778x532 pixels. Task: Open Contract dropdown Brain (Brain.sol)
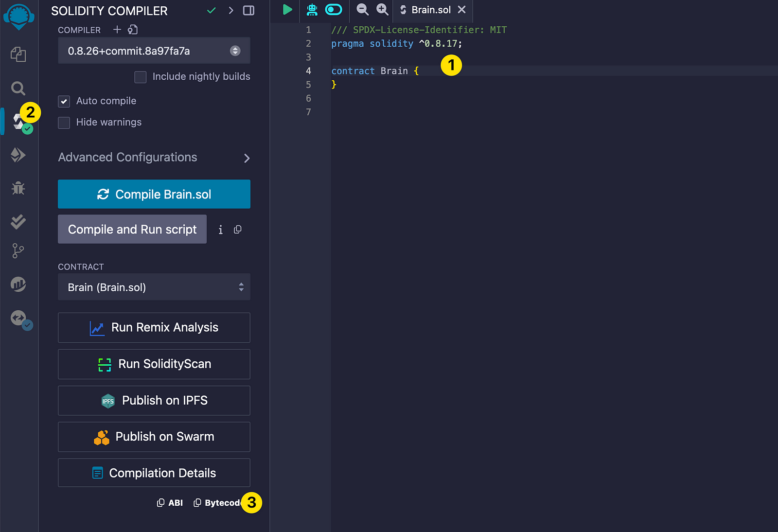[154, 287]
